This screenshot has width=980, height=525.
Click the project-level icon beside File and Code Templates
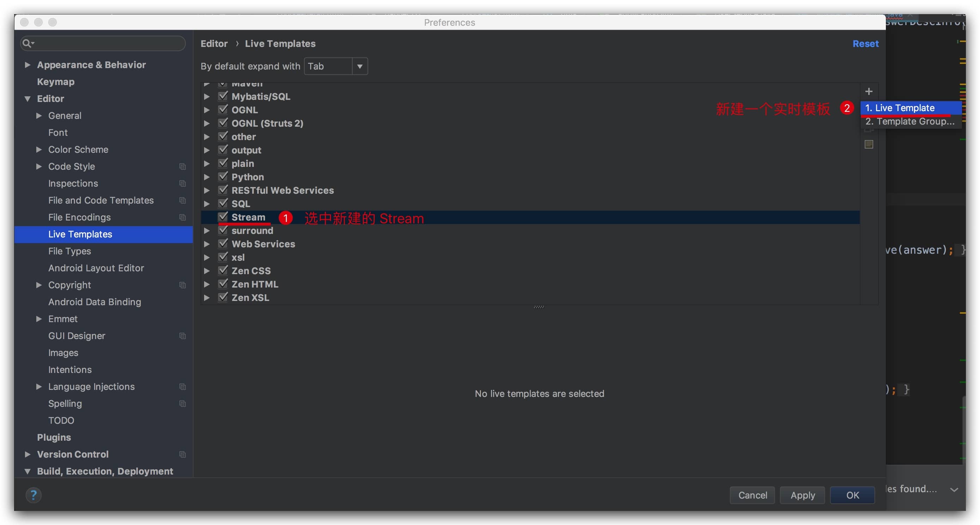pyautogui.click(x=183, y=200)
